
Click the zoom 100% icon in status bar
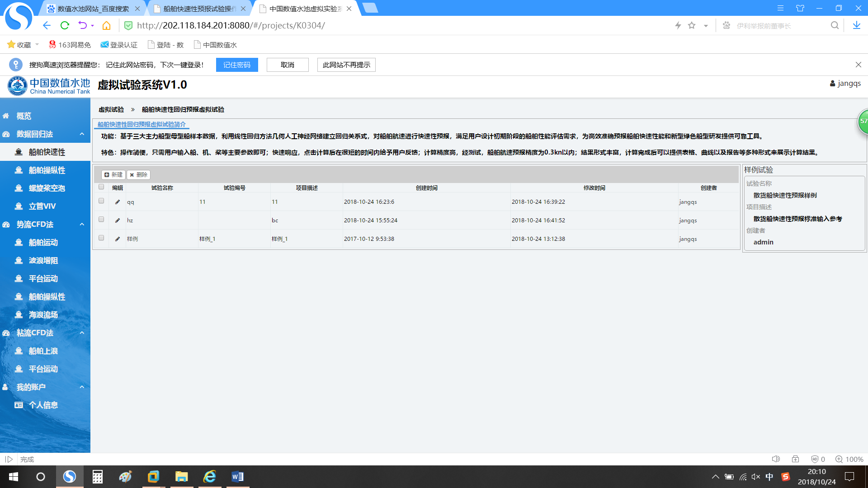(x=839, y=459)
